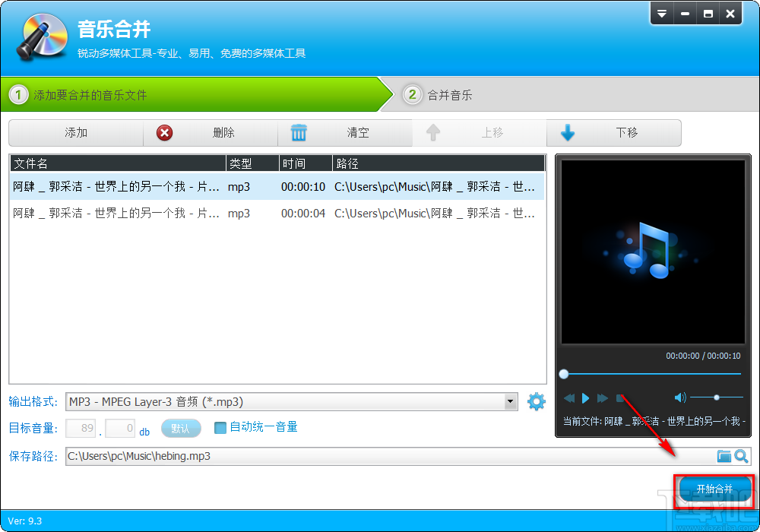Click the 当前文件 current file label

click(x=654, y=422)
